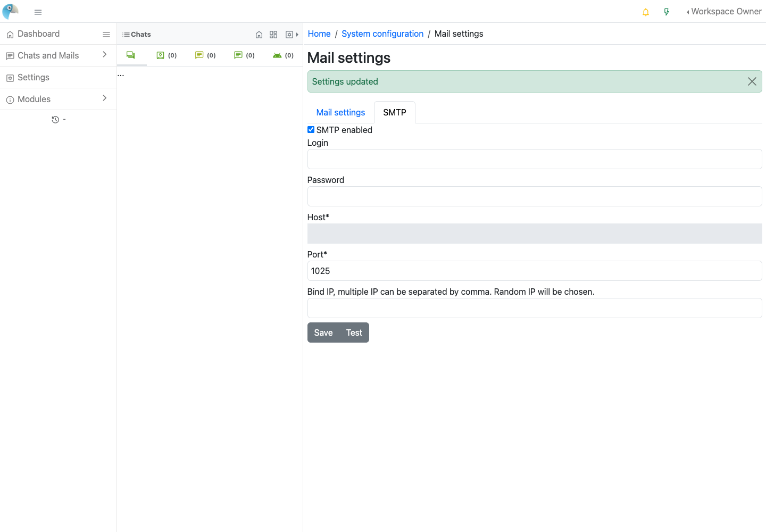Screen dimensions: 766x532
Task: Toggle the hamburger menu beside the logo
Action: (x=38, y=12)
